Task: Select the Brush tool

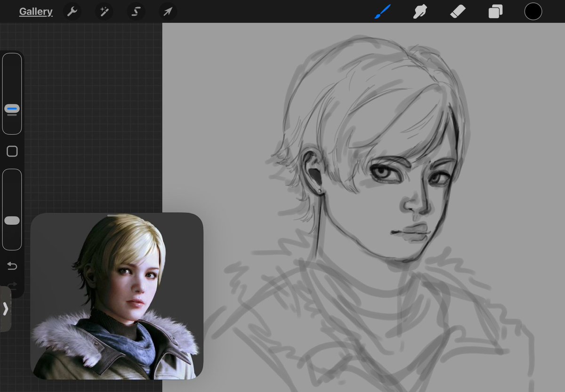Action: 383,12
